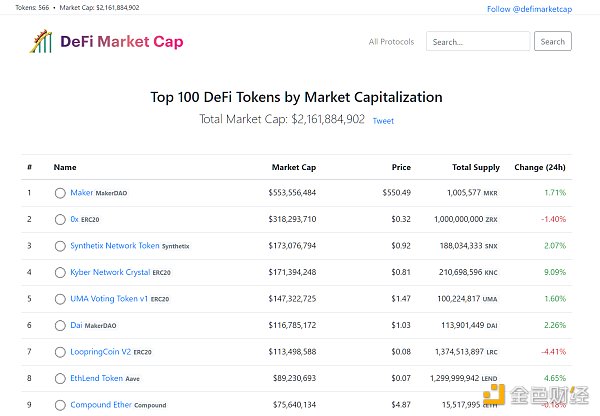This screenshot has height=416, width=600.
Task: Sort by the Total Supply column header
Action: 475,167
